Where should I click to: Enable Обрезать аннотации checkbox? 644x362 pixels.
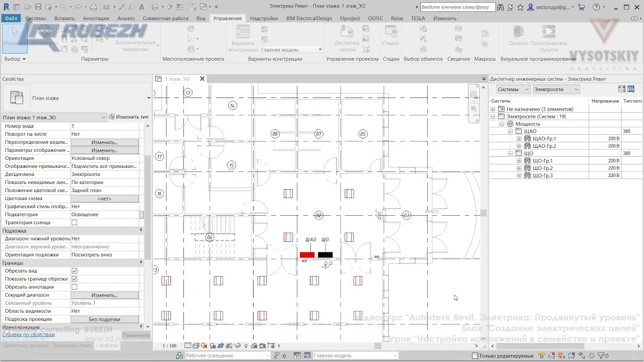(x=74, y=287)
